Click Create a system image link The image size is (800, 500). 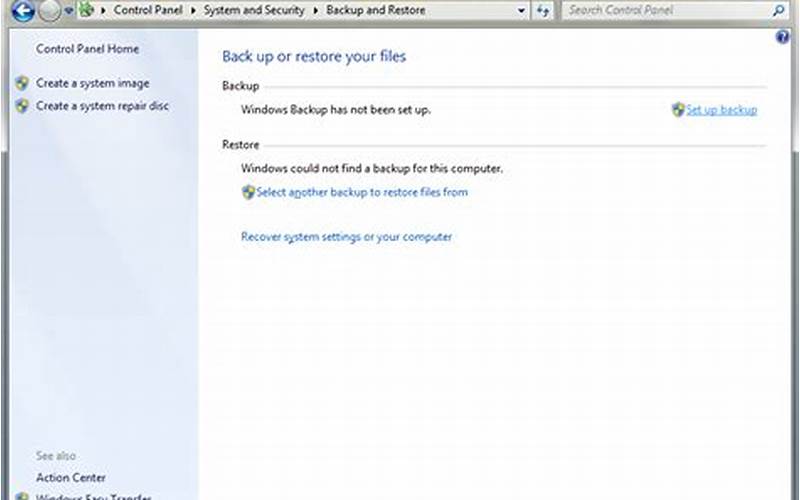tap(92, 83)
